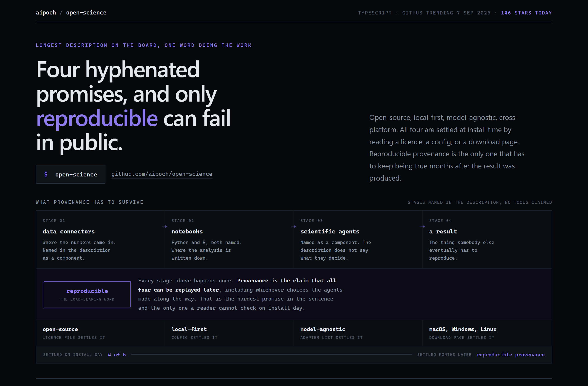Click the 'STAGE 03' label

click(x=311, y=221)
